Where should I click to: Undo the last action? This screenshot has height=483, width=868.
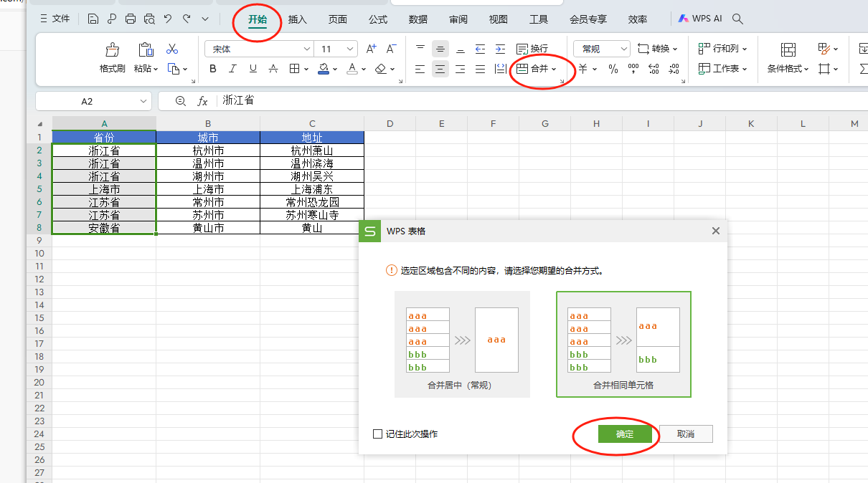[x=168, y=19]
